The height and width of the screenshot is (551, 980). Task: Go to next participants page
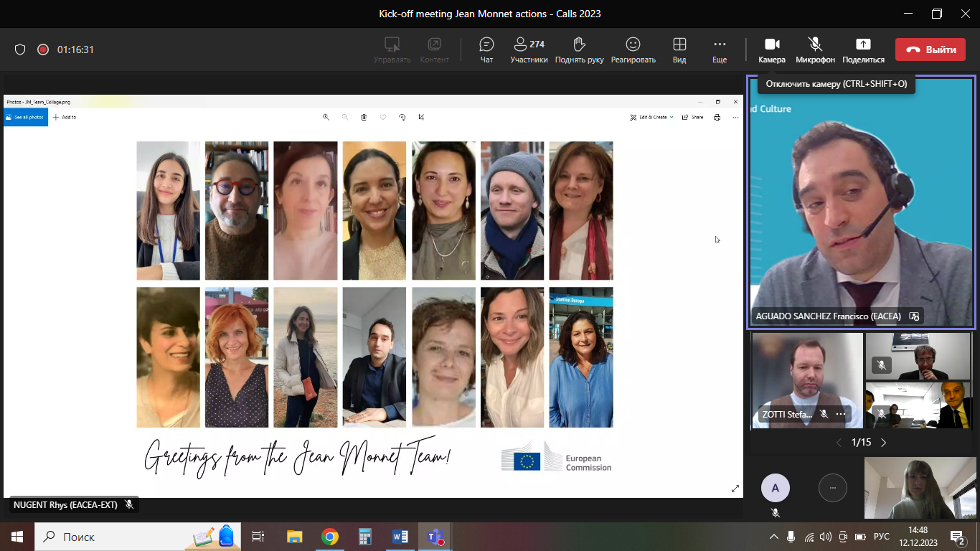pyautogui.click(x=884, y=443)
